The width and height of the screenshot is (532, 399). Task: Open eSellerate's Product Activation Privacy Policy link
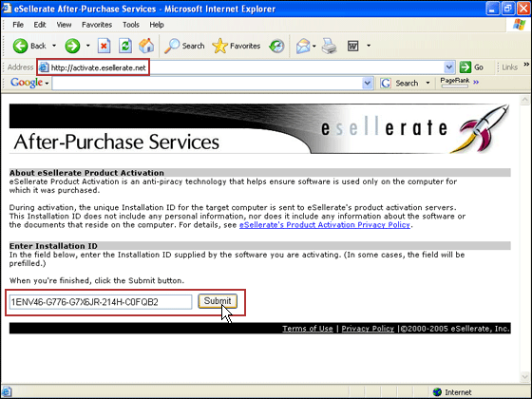325,225
